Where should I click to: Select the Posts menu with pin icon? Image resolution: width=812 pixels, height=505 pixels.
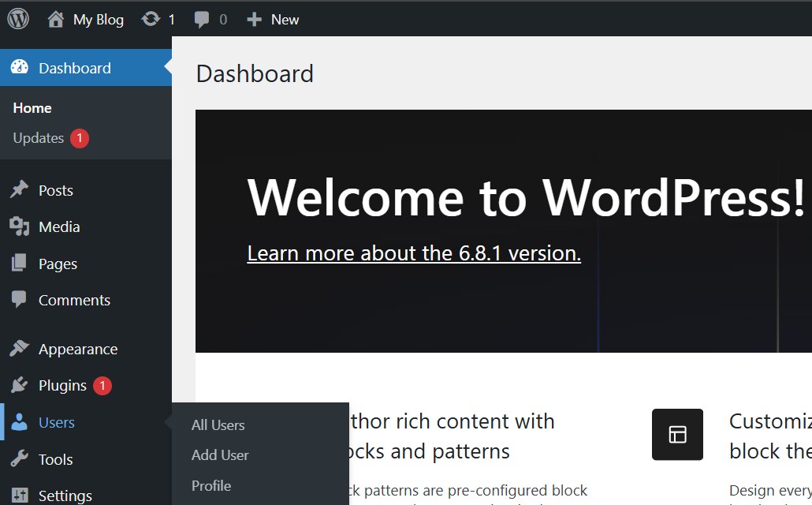[58, 189]
